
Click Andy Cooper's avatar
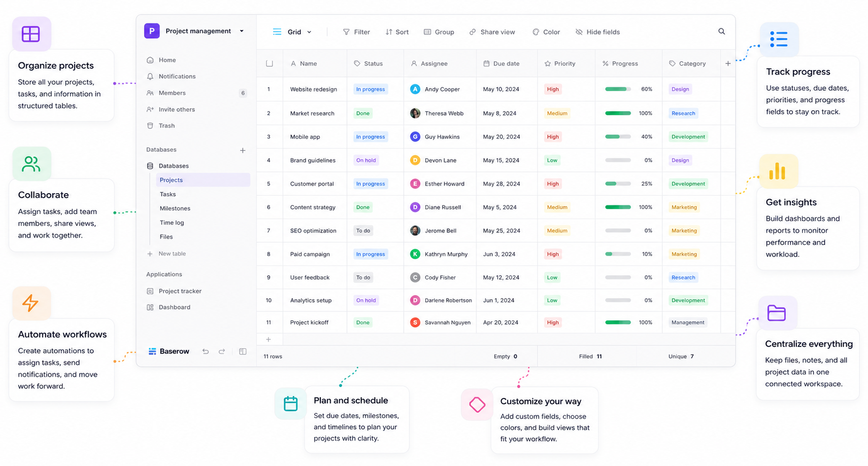pos(415,89)
